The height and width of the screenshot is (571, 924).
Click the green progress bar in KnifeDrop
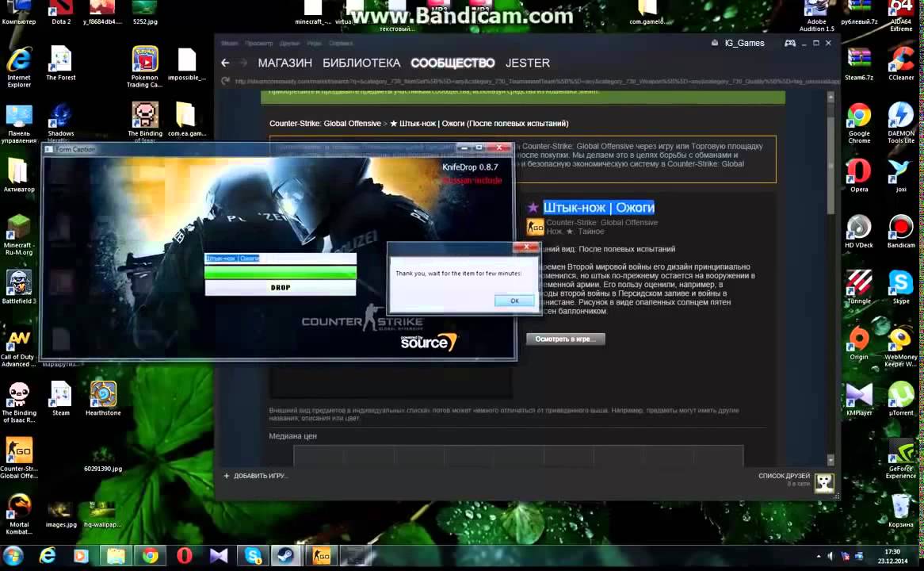coord(281,272)
